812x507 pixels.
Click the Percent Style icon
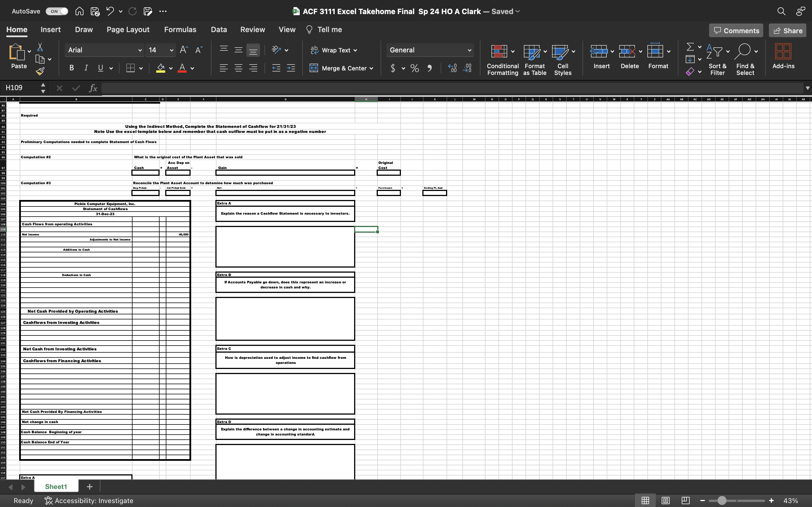point(415,68)
